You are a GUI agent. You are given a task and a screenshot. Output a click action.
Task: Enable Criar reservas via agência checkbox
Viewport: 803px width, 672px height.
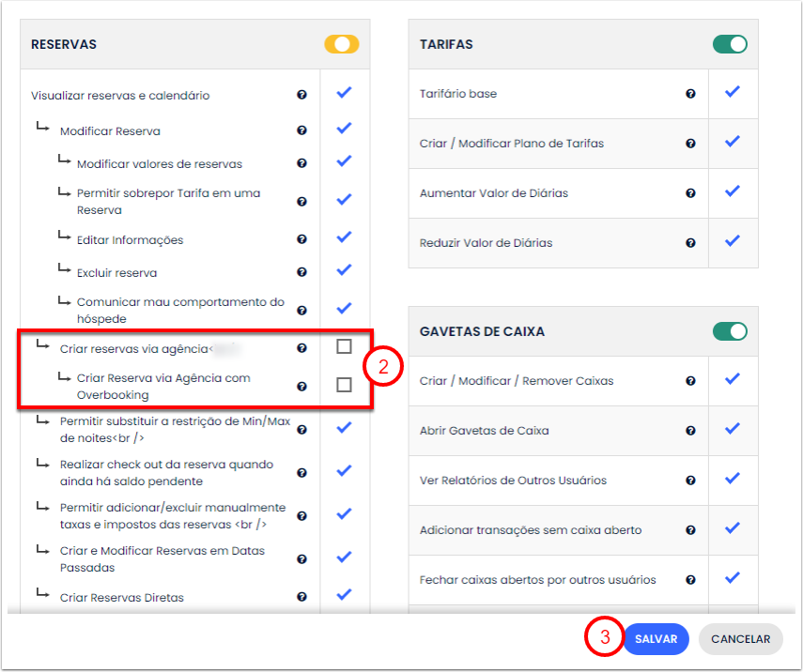[x=344, y=347]
